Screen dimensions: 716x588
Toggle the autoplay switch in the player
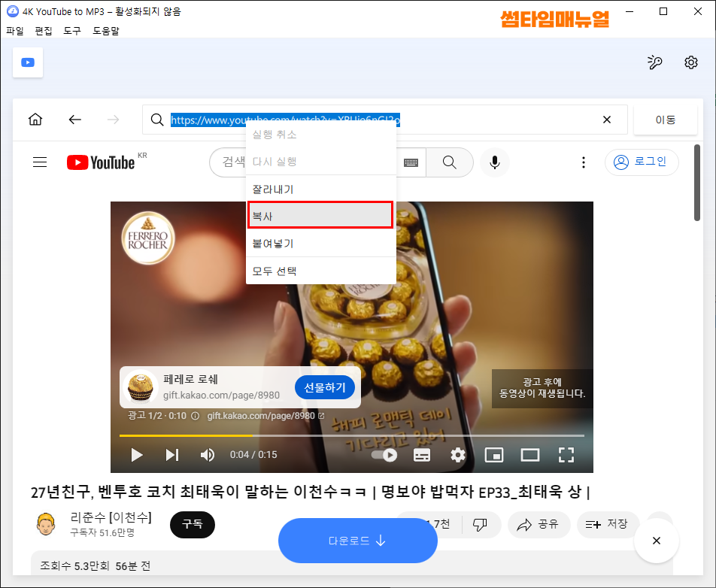pos(384,455)
